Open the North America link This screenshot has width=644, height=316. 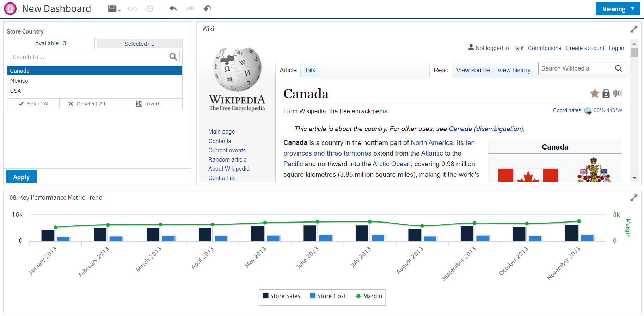point(432,143)
